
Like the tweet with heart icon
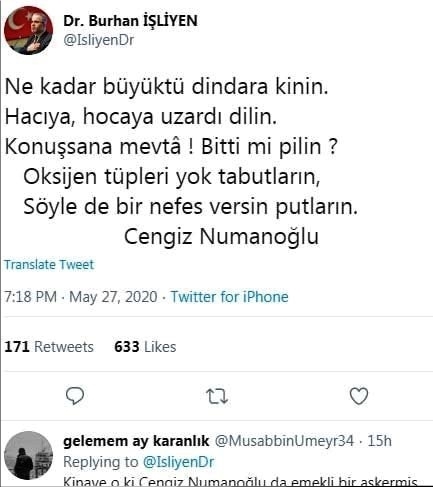tap(359, 396)
